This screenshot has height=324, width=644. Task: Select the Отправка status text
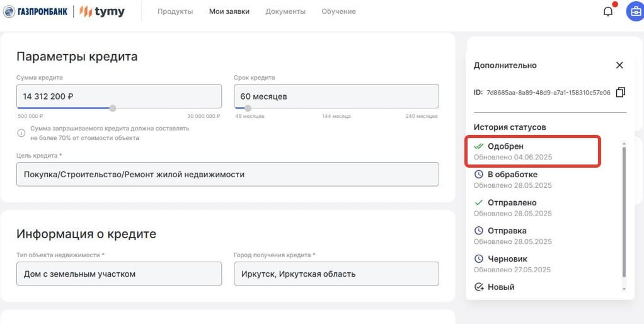coord(507,230)
